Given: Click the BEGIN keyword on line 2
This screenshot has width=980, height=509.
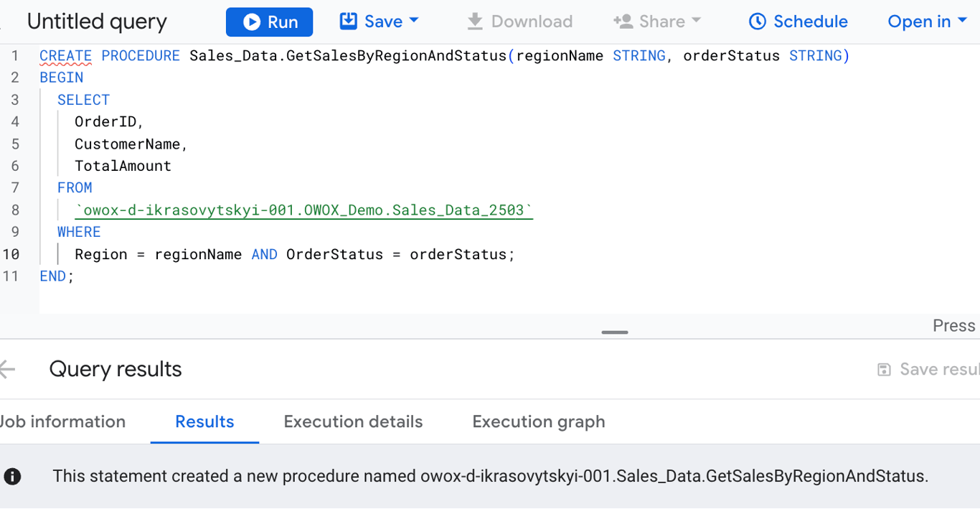Looking at the screenshot, I should click(x=61, y=78).
